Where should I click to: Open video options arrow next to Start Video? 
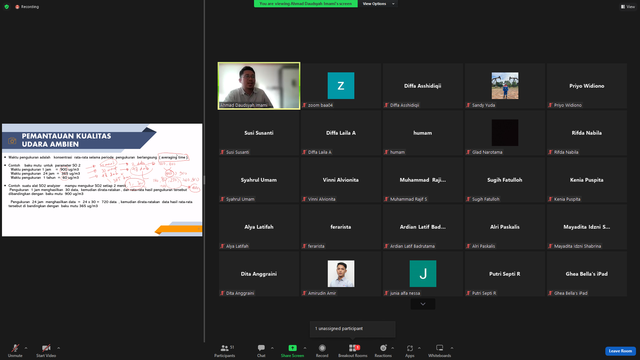(x=59, y=348)
